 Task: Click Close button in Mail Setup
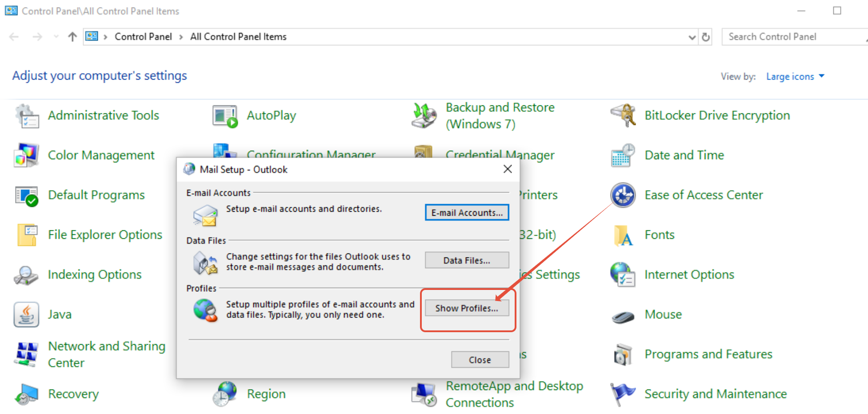(x=480, y=360)
